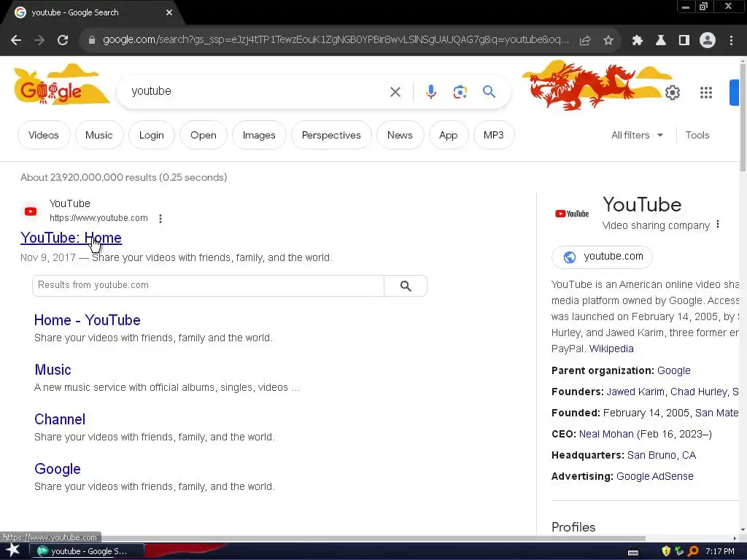The width and height of the screenshot is (747, 560).
Task: Open the Tools button
Action: pyautogui.click(x=697, y=135)
